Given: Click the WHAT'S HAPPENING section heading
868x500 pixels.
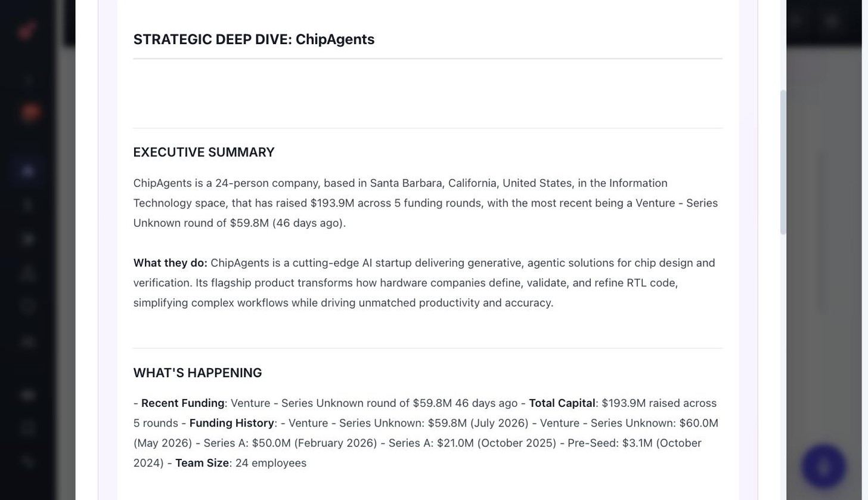Looking at the screenshot, I should click(197, 373).
